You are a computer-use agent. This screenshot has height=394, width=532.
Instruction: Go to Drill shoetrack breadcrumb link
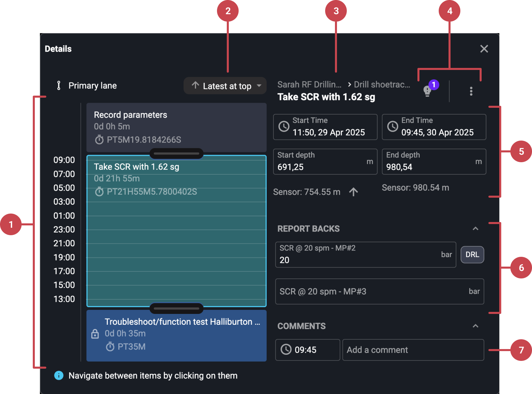tap(382, 84)
